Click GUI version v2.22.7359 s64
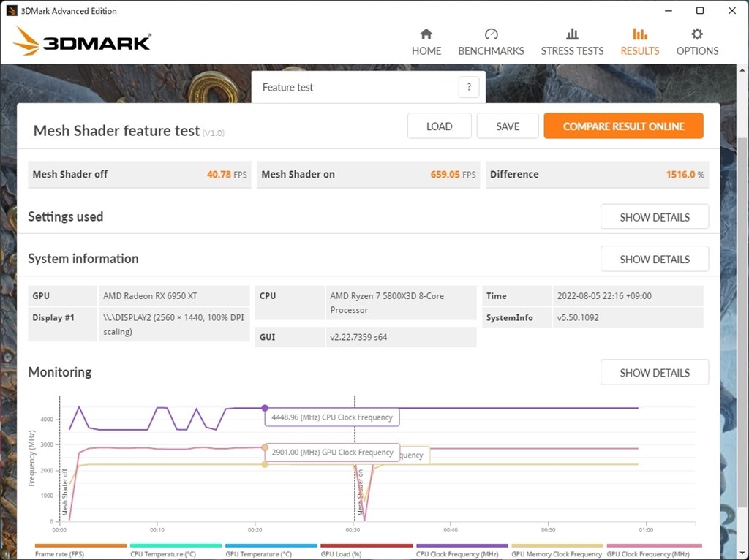 coord(402,337)
